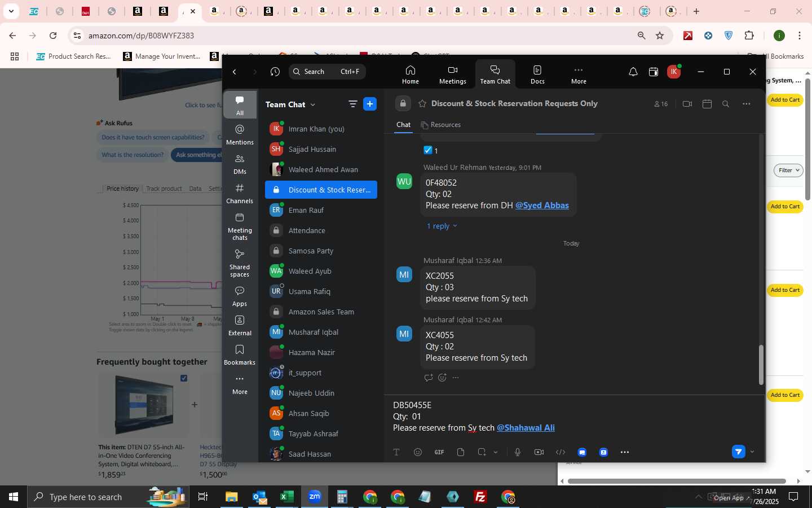This screenshot has height=508, width=812.
Task: Open Excel from the Windows taskbar
Action: [287, 497]
